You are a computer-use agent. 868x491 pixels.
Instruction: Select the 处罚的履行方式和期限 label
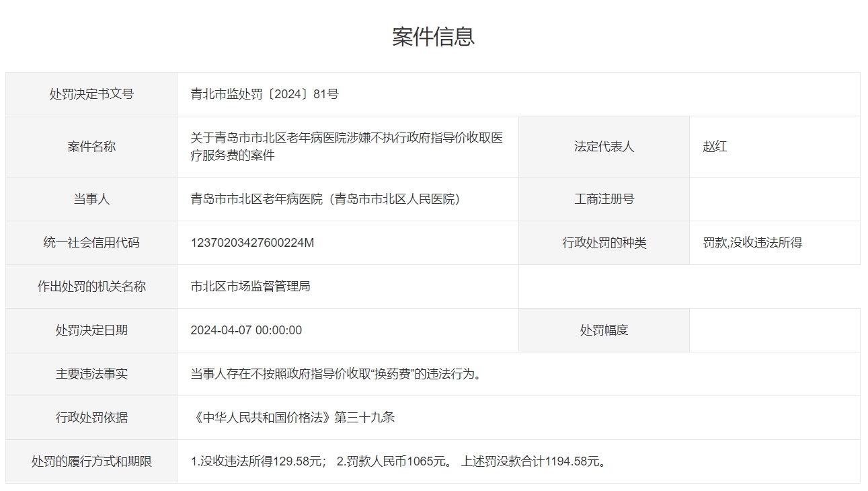pyautogui.click(x=91, y=461)
